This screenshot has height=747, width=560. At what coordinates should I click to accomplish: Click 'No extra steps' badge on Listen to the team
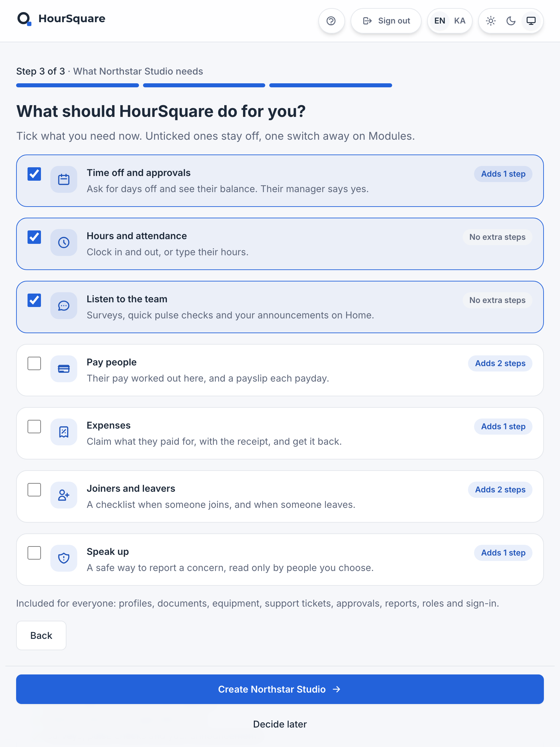tap(497, 300)
